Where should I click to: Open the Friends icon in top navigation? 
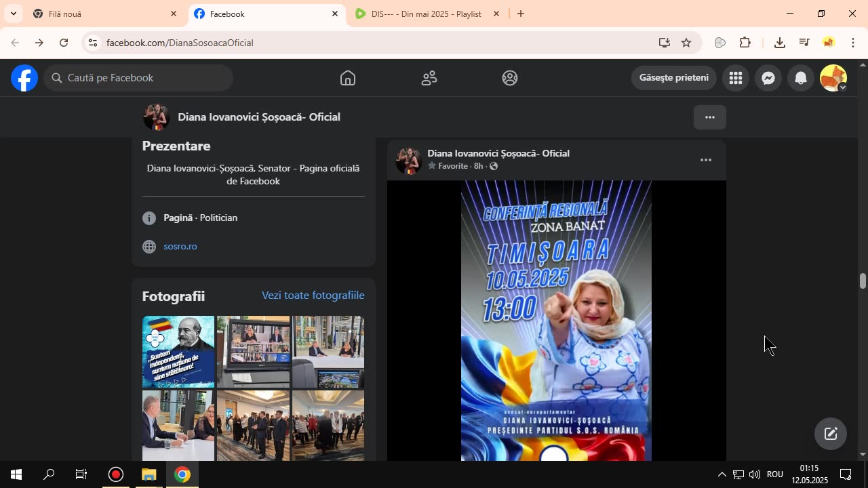[429, 78]
